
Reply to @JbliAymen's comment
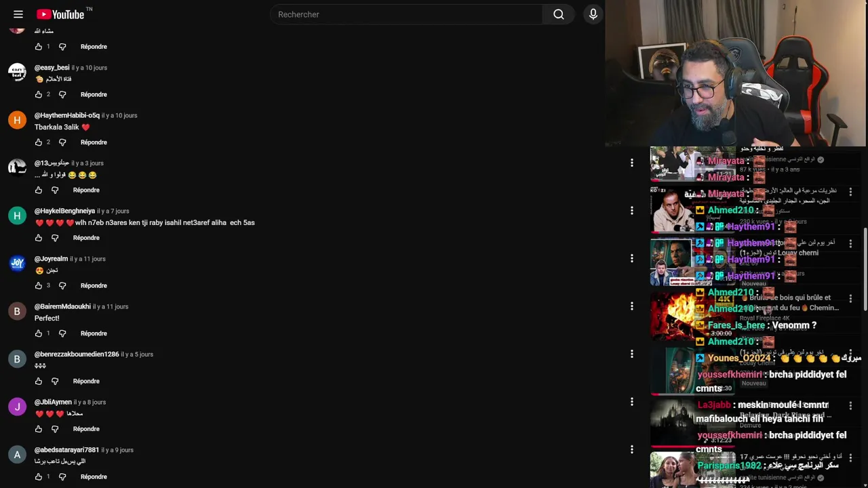86,429
